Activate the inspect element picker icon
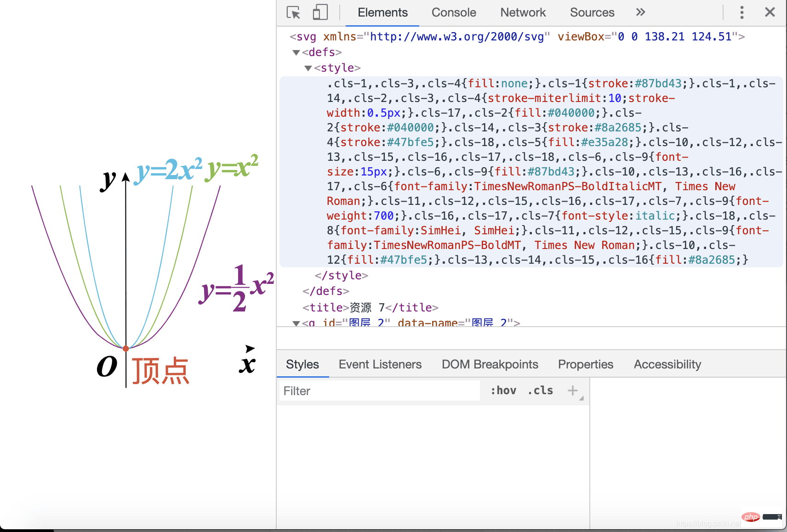 click(293, 12)
